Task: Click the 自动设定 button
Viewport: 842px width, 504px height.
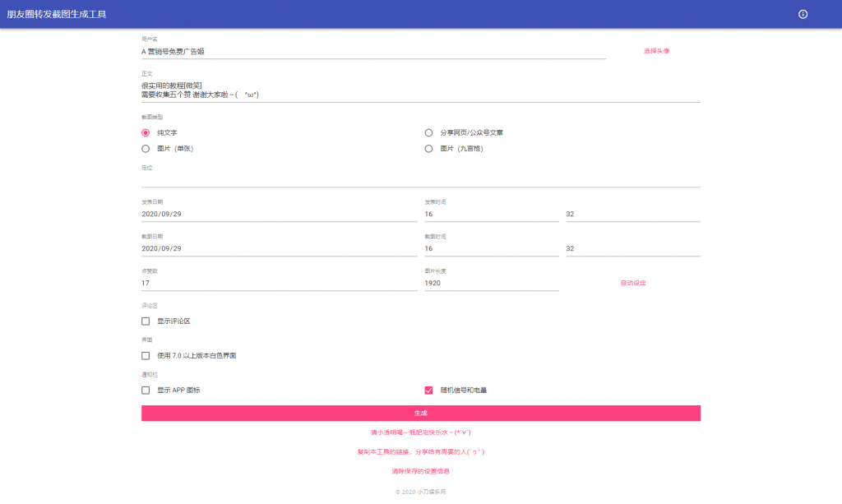Action: 632,283
